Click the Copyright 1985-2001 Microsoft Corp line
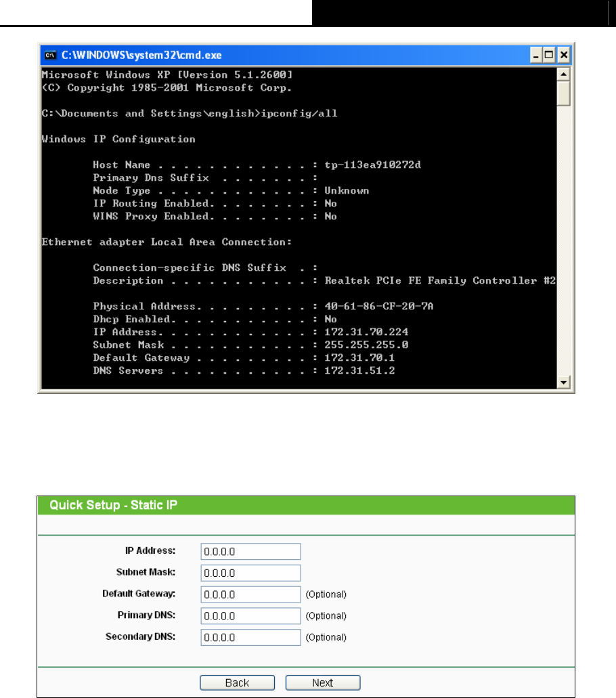This screenshot has width=616, height=698. [167, 88]
